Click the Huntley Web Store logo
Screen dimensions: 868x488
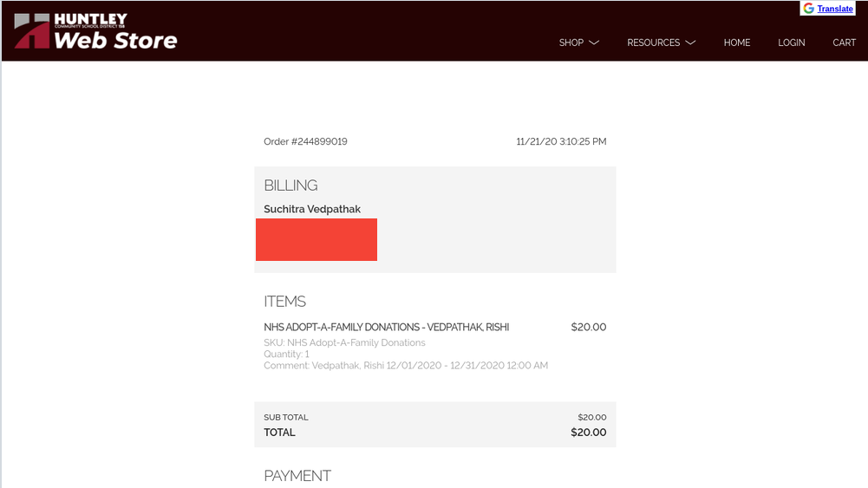[x=95, y=31]
